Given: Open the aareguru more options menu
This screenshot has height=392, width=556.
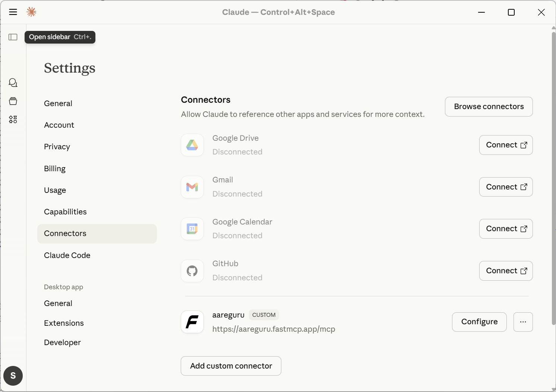Looking at the screenshot, I should [523, 322].
